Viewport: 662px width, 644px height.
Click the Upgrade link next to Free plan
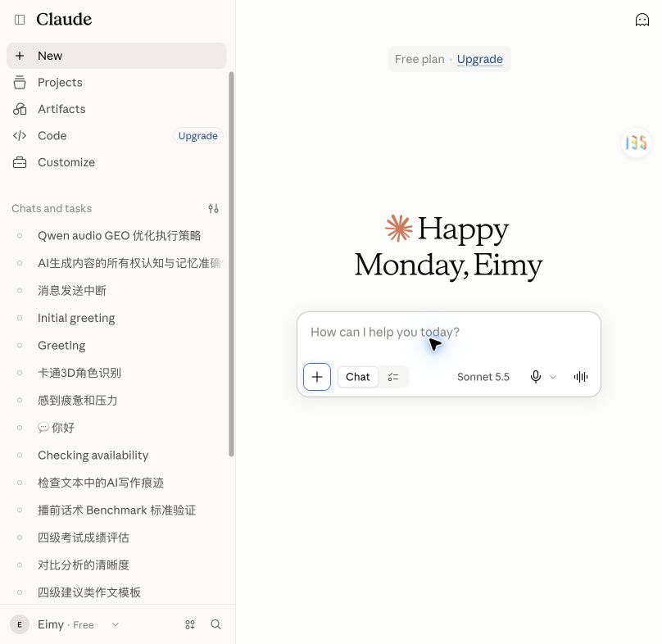tap(479, 59)
